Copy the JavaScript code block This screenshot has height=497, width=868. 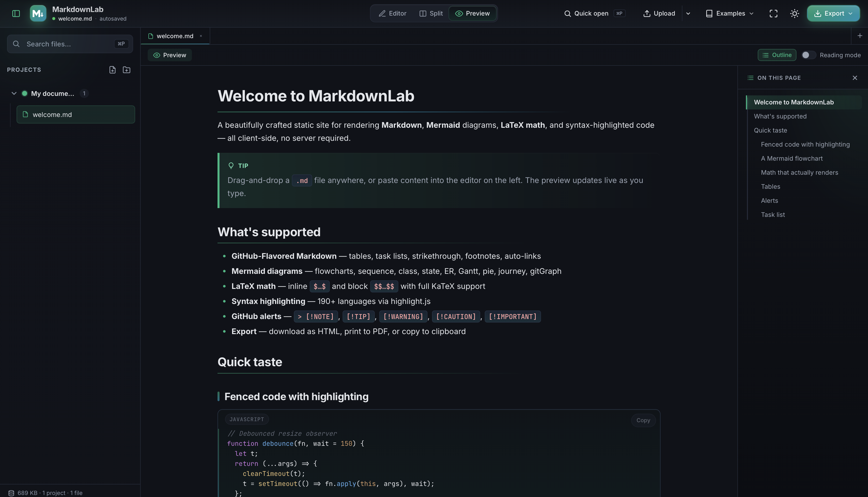(643, 420)
